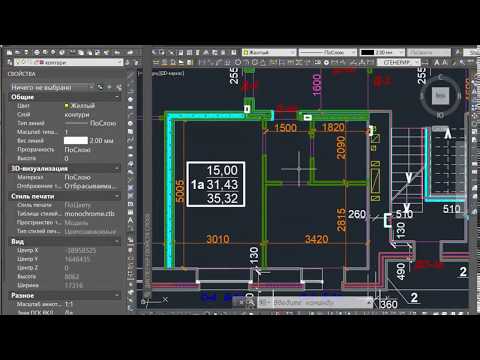Click the Plot (print) icon
The image size is (480, 360).
(x=37, y=52)
